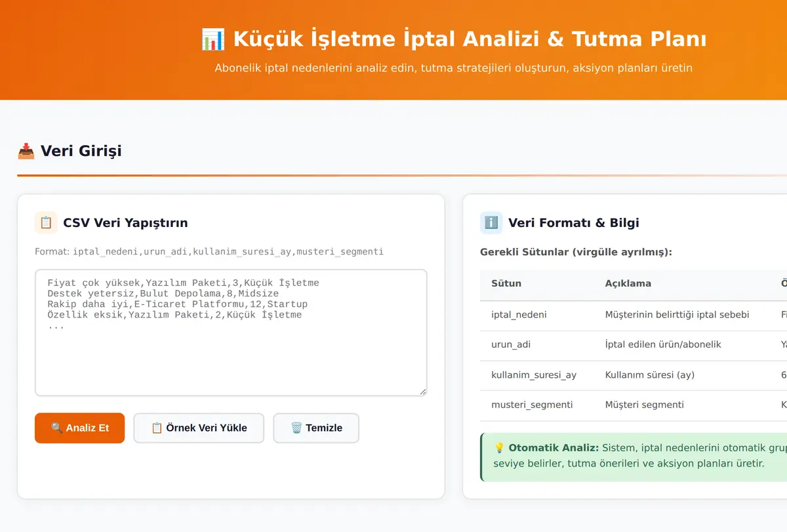Screen dimensions: 787x532
Task: Load sample data with Örnek Veri Yükle
Action: coord(199,428)
